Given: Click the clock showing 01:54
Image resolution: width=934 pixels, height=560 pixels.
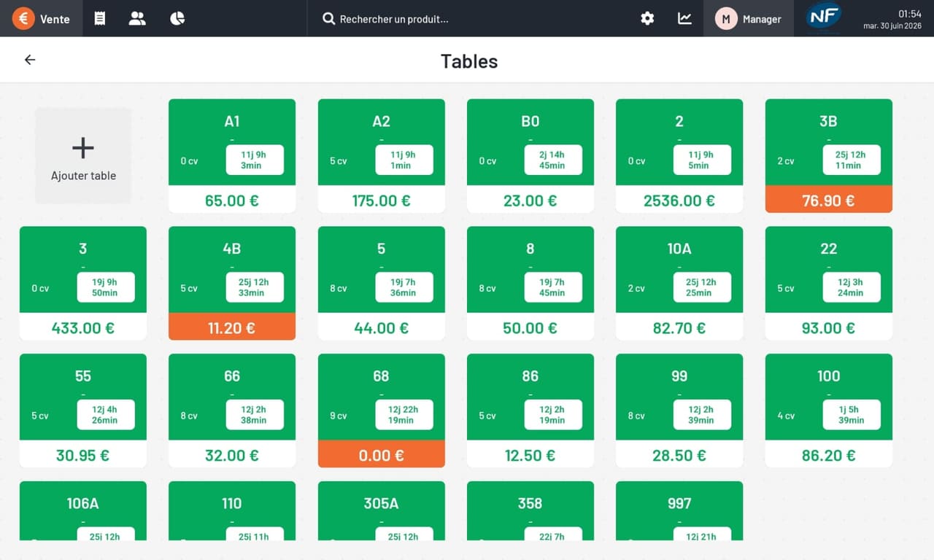Looking at the screenshot, I should (909, 14).
